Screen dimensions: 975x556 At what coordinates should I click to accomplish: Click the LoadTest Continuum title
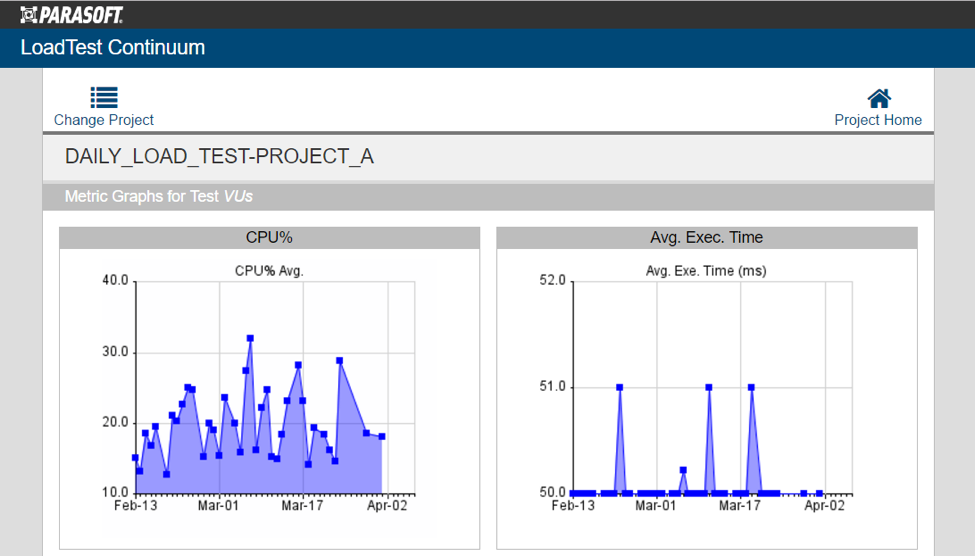(113, 48)
